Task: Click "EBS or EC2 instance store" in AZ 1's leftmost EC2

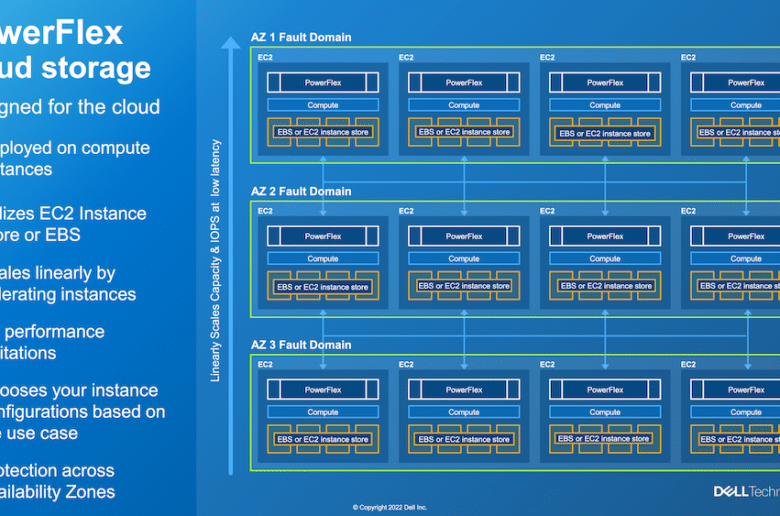Action: [x=323, y=132]
